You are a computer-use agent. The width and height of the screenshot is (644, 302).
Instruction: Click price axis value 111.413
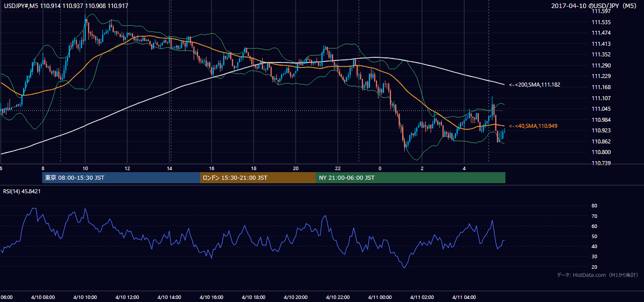click(x=600, y=44)
